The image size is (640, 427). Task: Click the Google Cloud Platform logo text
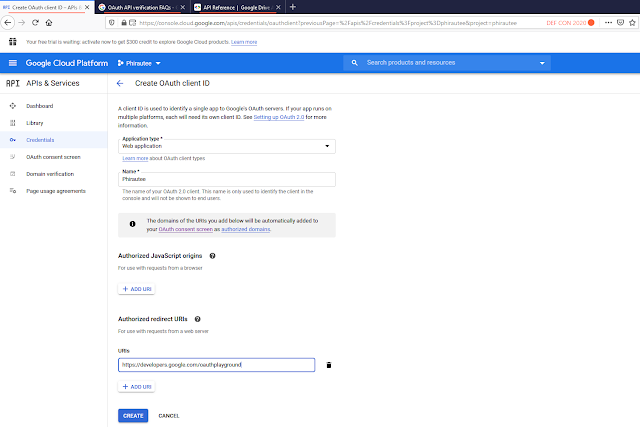tap(67, 63)
